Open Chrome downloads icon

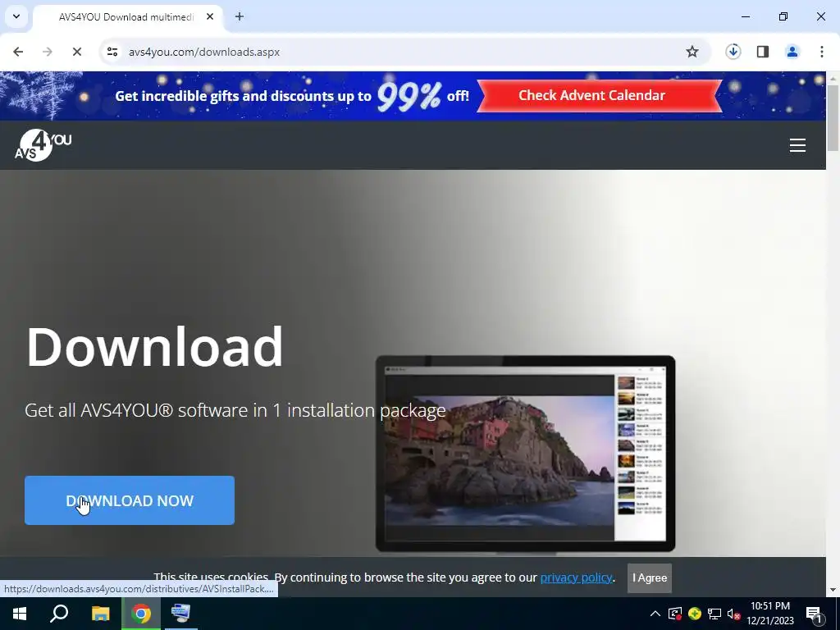pyautogui.click(x=733, y=52)
